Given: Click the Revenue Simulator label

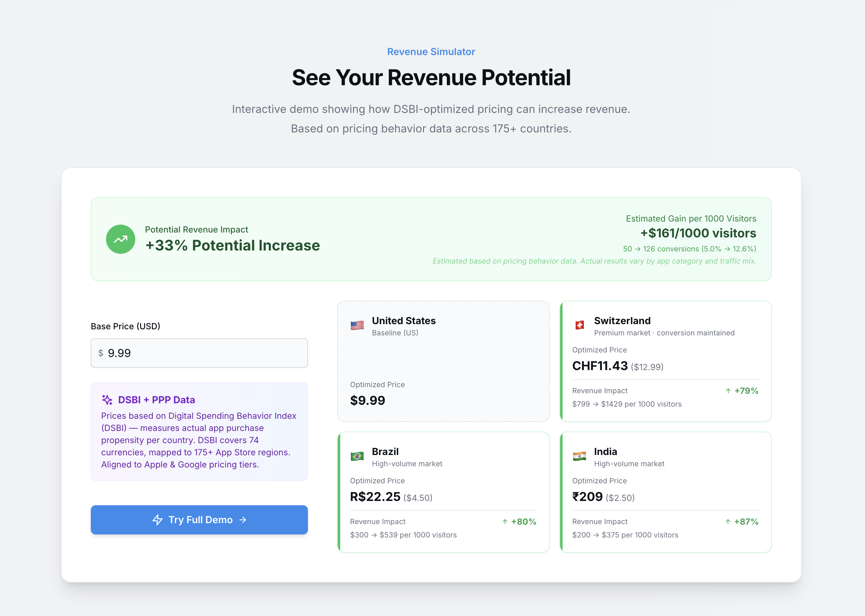Looking at the screenshot, I should pyautogui.click(x=431, y=51).
